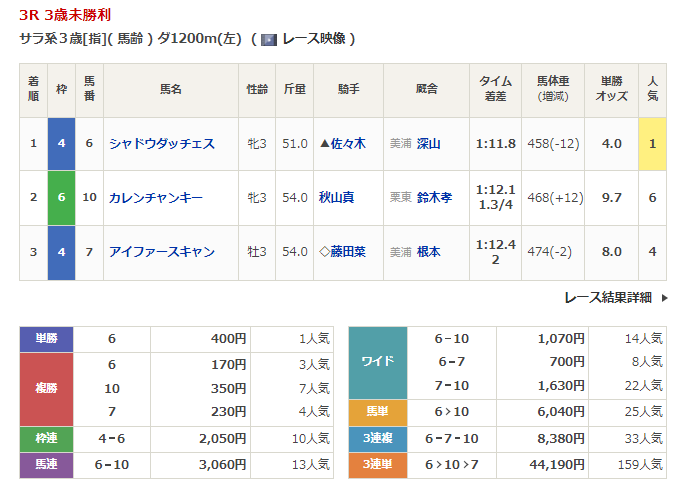View trainer 鈴木孝 profile
The width and height of the screenshot is (686, 488).
435,198
